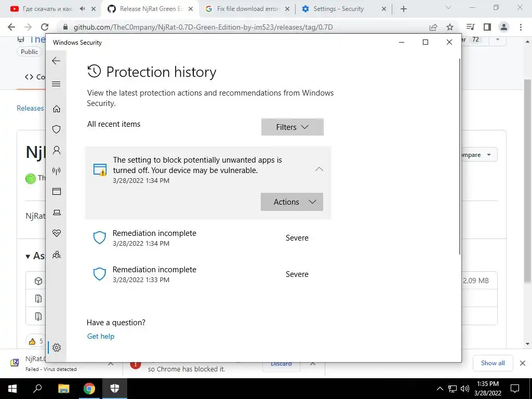Mute audio icon on YouTube tab
Screen dimensions: 532x399
tap(83, 9)
